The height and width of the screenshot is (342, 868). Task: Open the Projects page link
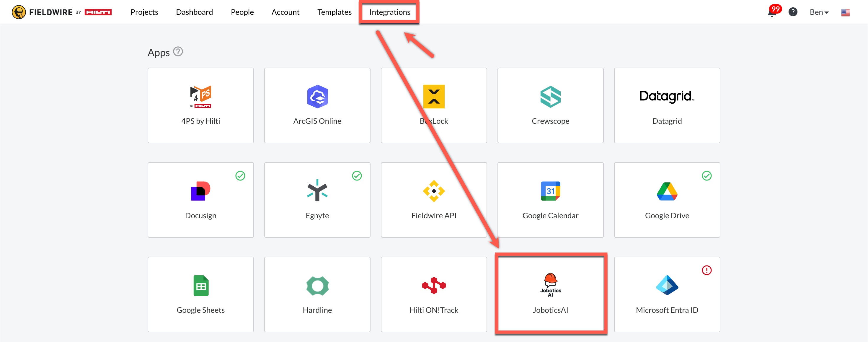144,12
